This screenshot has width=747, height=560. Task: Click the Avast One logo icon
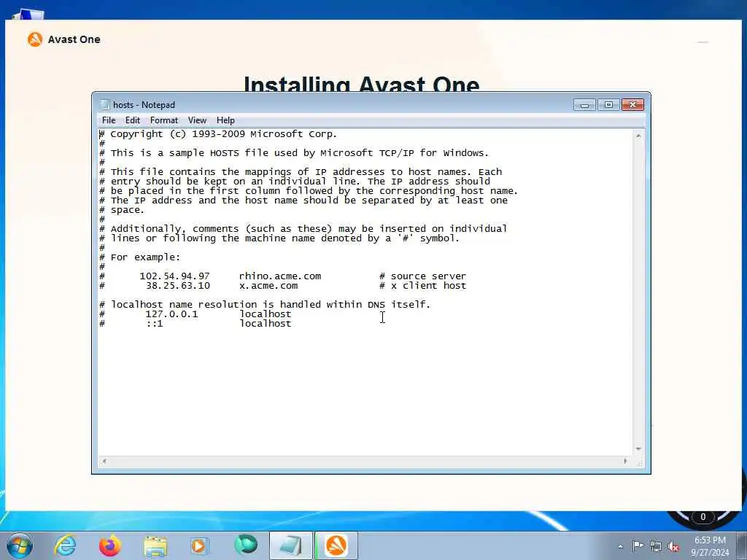click(x=35, y=39)
